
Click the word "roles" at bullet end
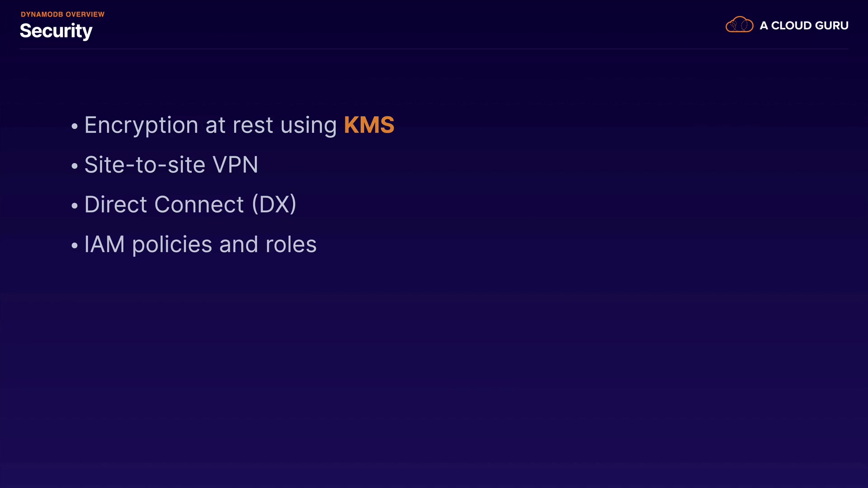(291, 244)
